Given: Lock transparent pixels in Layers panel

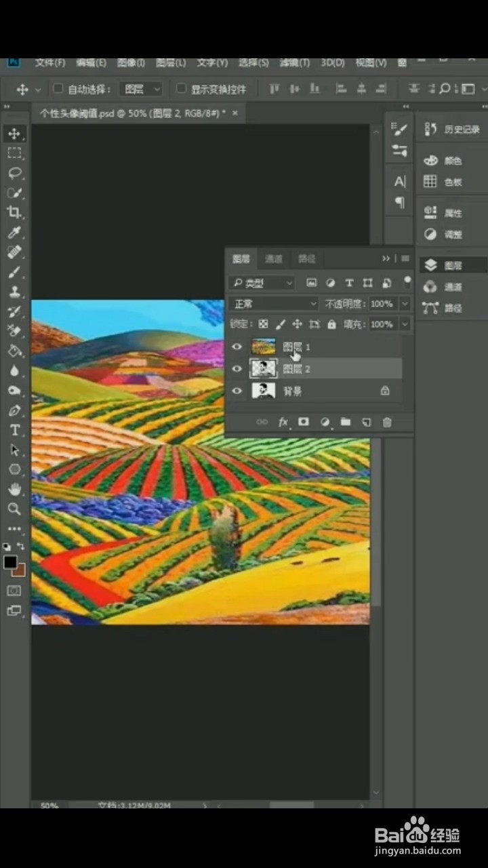Looking at the screenshot, I should coord(264,324).
